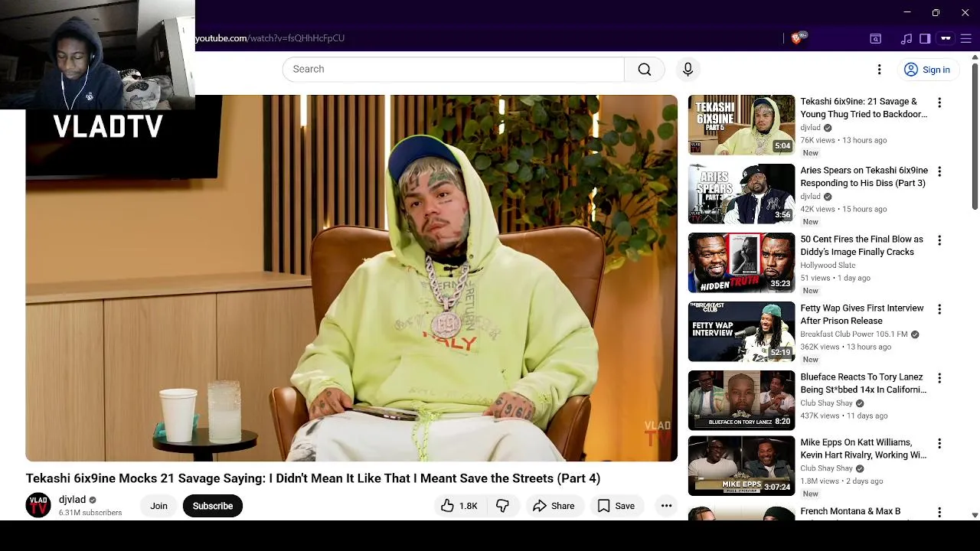Screen dimensions: 980x551
Task: Open title 'Tekashi 6ix9ine: 21 Savage & Young Thug'
Action: click(864, 108)
